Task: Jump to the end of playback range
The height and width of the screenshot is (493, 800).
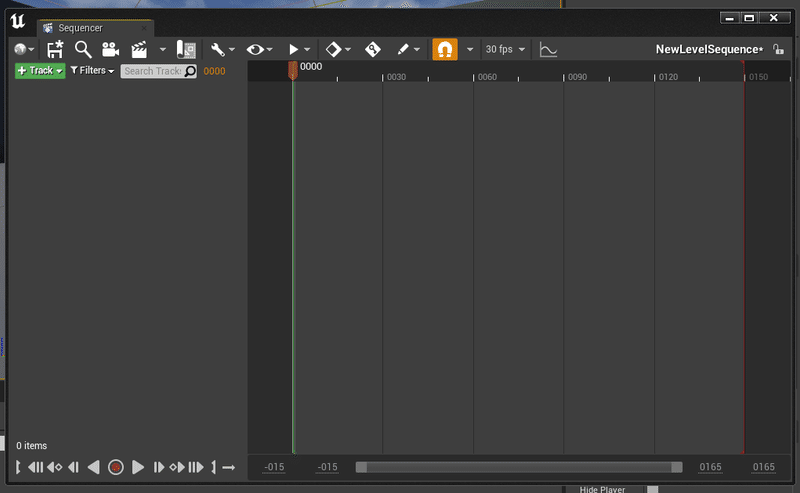Action: [196, 467]
